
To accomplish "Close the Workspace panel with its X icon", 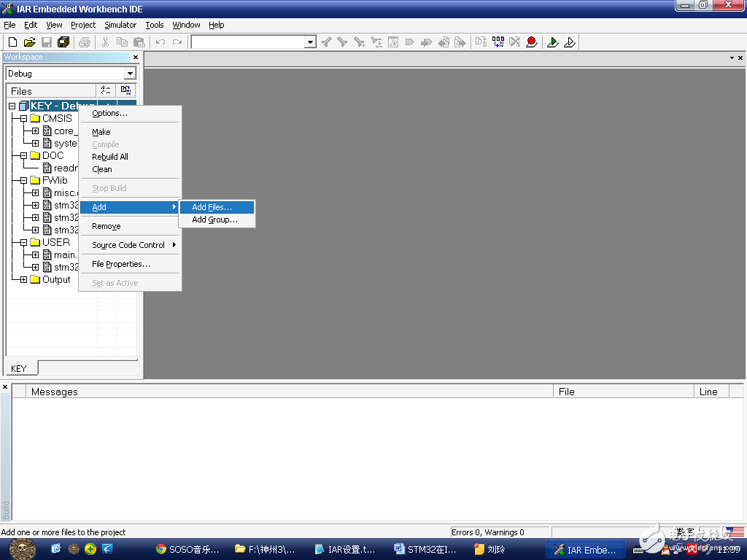I will pos(135,57).
